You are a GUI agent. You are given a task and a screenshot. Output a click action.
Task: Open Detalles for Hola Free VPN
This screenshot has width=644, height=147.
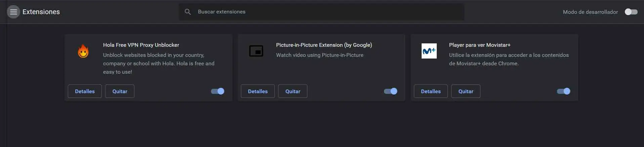pos(85,91)
